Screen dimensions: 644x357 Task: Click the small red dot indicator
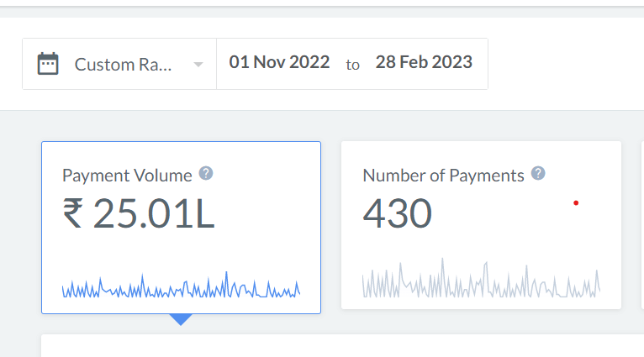point(576,202)
